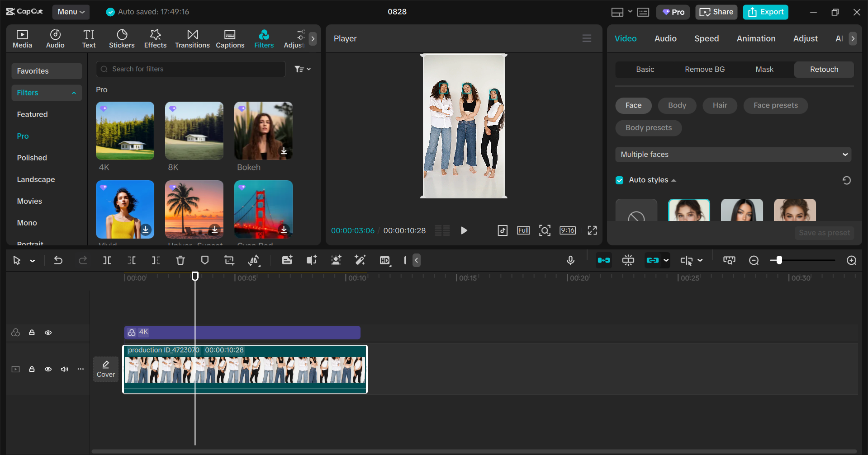Click the microphone record voiceover icon
The image size is (868, 455).
570,260
